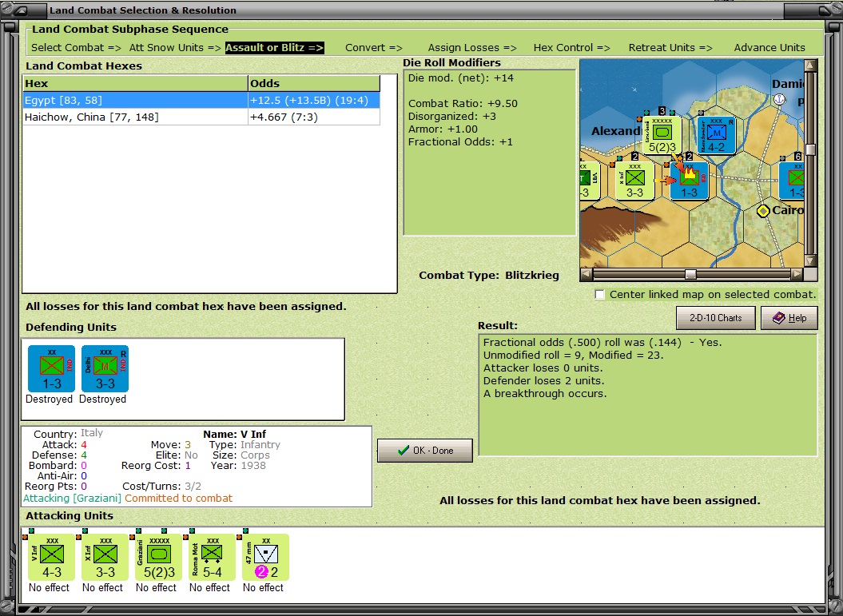This screenshot has width=843, height=616.
Task: Click the Graziani 5(2)3 HQ attacking unit
Action: pos(158,558)
